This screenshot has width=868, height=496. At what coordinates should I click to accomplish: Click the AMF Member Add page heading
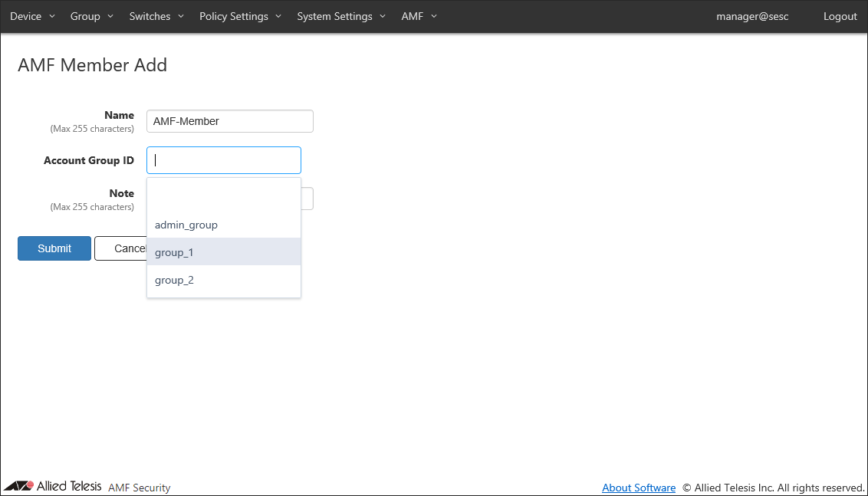tap(92, 65)
